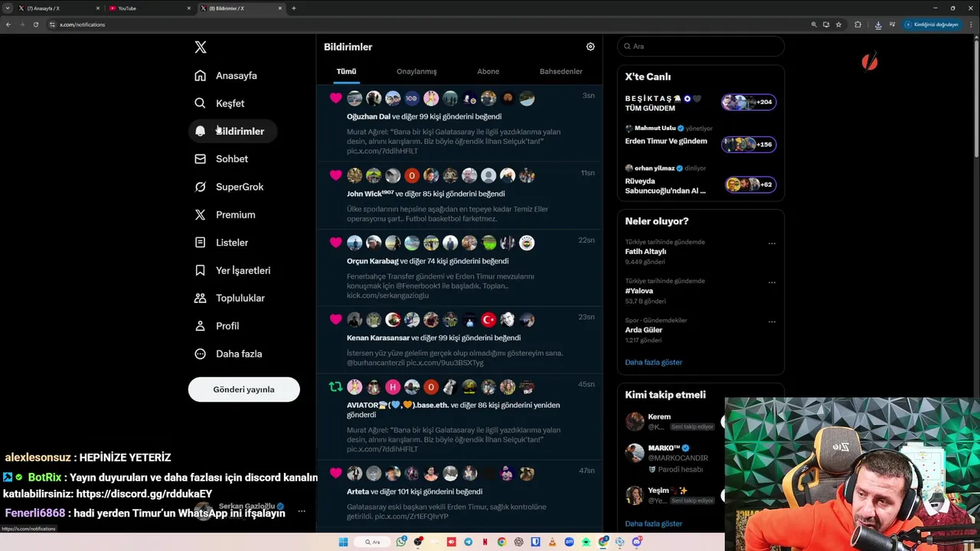Open Discord from the taskbar
The width and height of the screenshot is (980, 551).
click(x=637, y=542)
